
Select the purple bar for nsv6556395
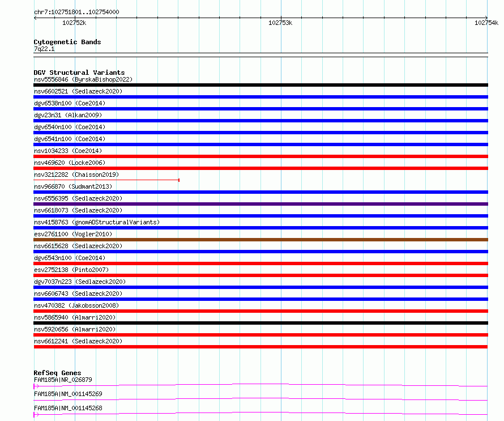(260, 204)
